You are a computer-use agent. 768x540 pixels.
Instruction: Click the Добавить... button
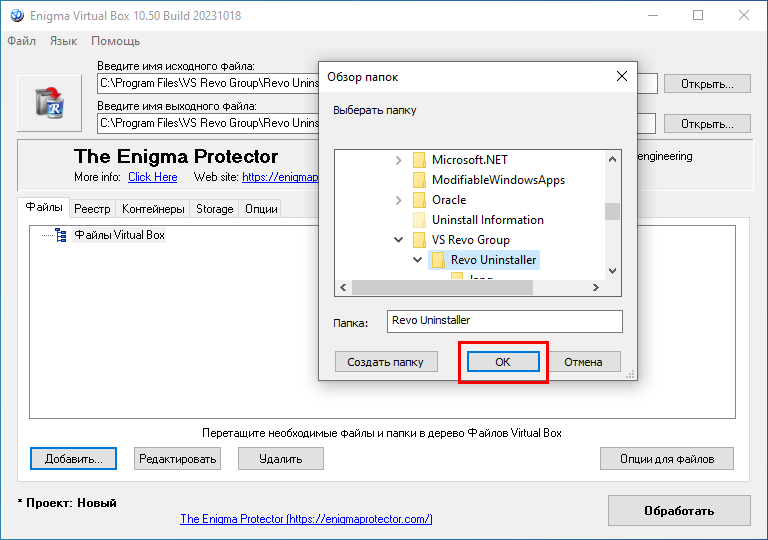point(73,459)
